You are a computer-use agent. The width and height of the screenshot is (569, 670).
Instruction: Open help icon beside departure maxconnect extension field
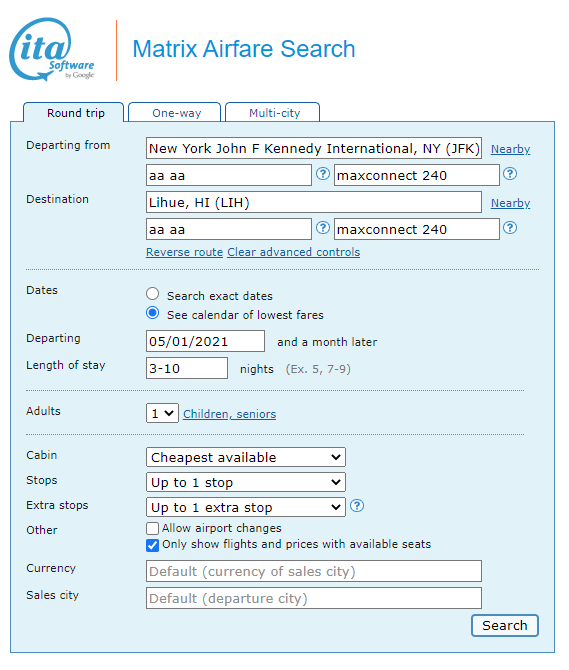[x=510, y=174]
